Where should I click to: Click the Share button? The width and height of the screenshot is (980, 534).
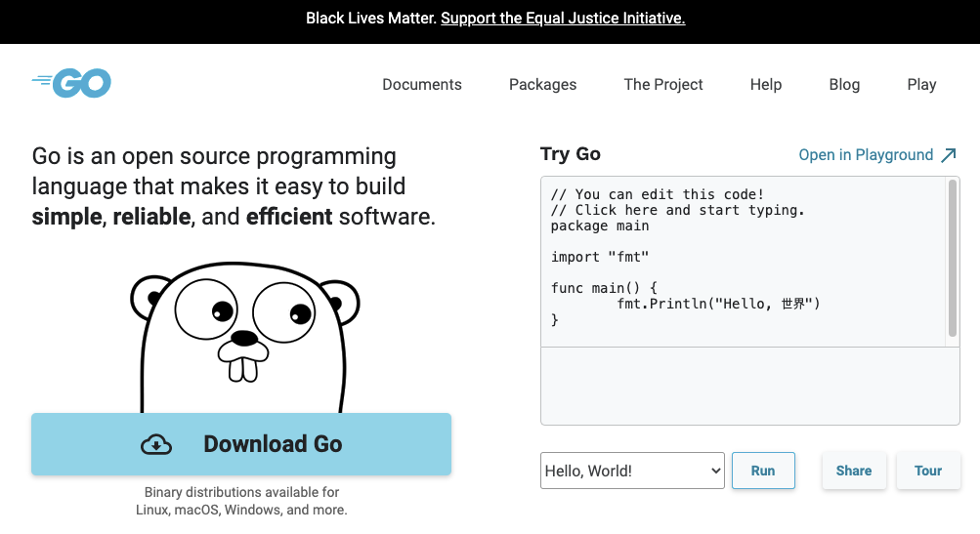(854, 471)
